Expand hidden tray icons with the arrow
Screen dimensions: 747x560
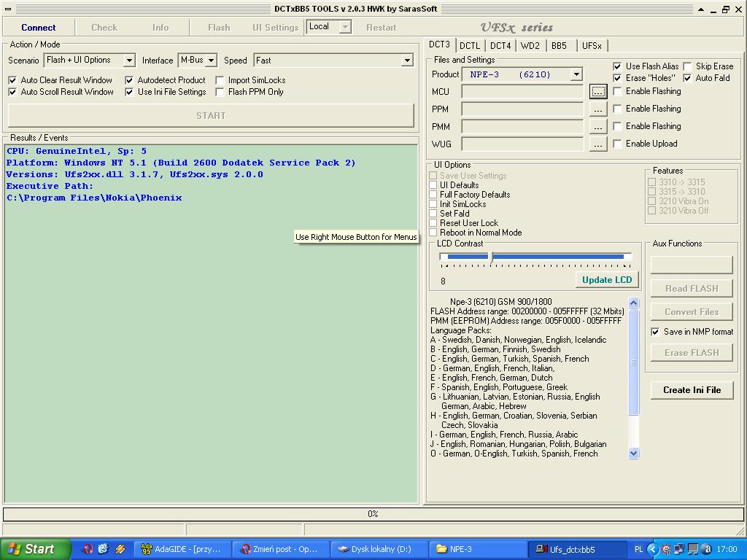click(652, 549)
